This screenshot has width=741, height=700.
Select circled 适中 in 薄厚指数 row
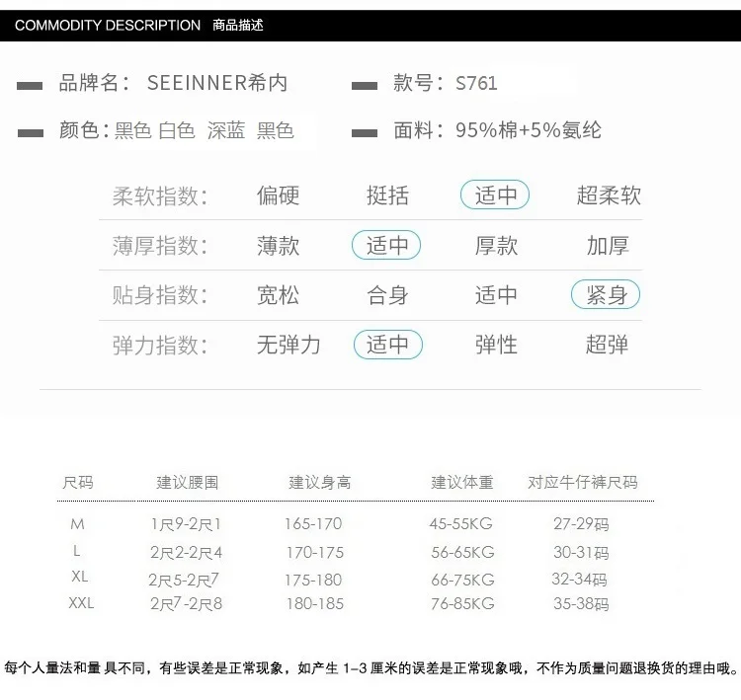click(x=386, y=245)
